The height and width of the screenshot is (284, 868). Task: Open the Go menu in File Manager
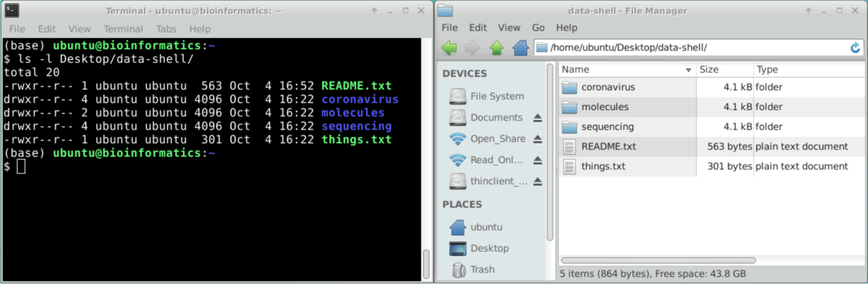pyautogui.click(x=538, y=28)
